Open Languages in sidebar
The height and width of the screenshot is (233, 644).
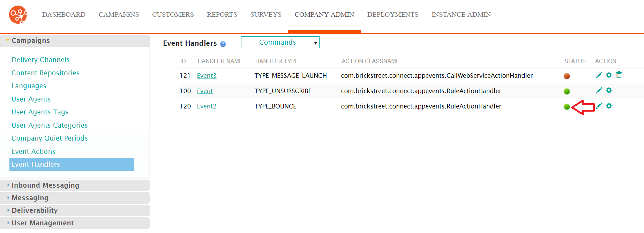pyautogui.click(x=29, y=86)
